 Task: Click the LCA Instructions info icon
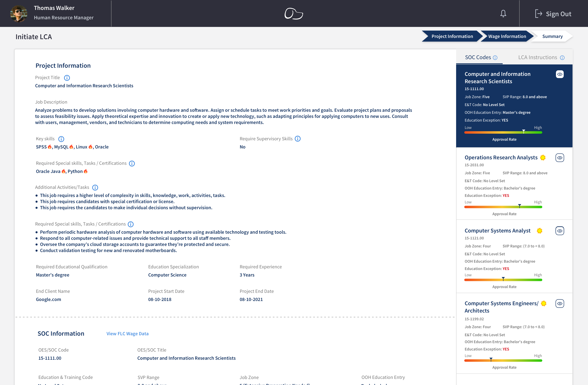point(562,58)
